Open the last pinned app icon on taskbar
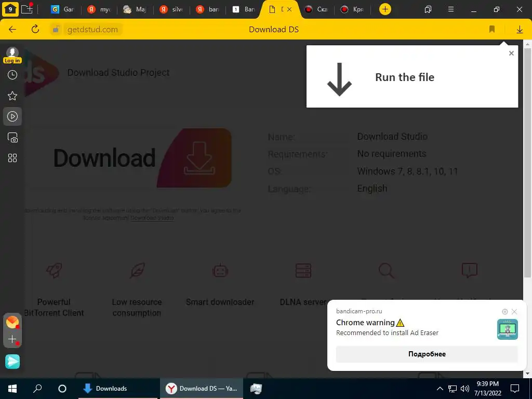The height and width of the screenshot is (399, 532). (256, 389)
